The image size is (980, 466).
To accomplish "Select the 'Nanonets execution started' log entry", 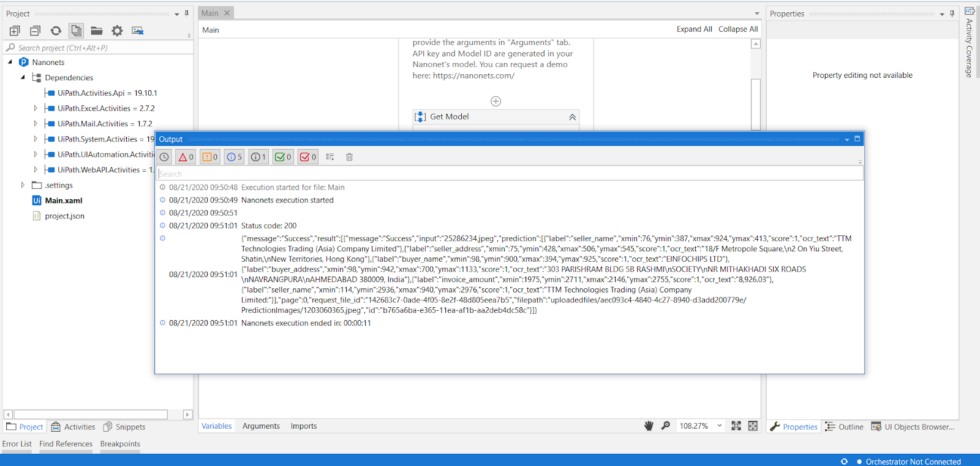I will 287,200.
